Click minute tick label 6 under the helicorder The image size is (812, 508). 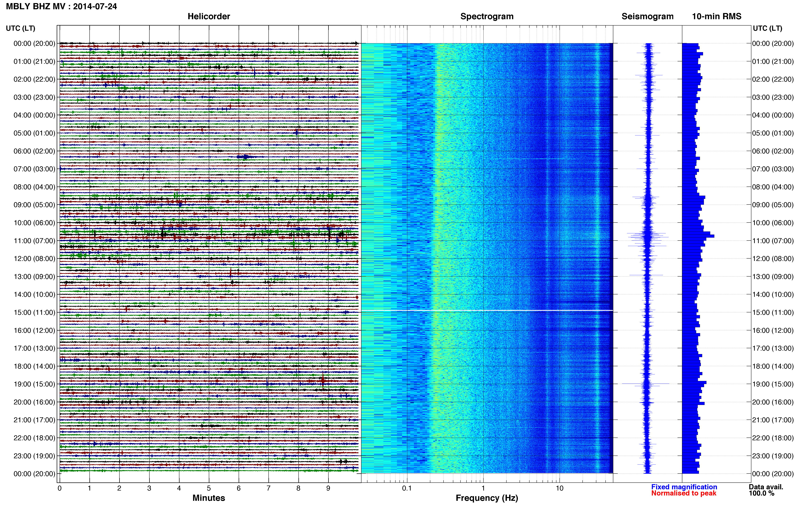pyautogui.click(x=239, y=488)
